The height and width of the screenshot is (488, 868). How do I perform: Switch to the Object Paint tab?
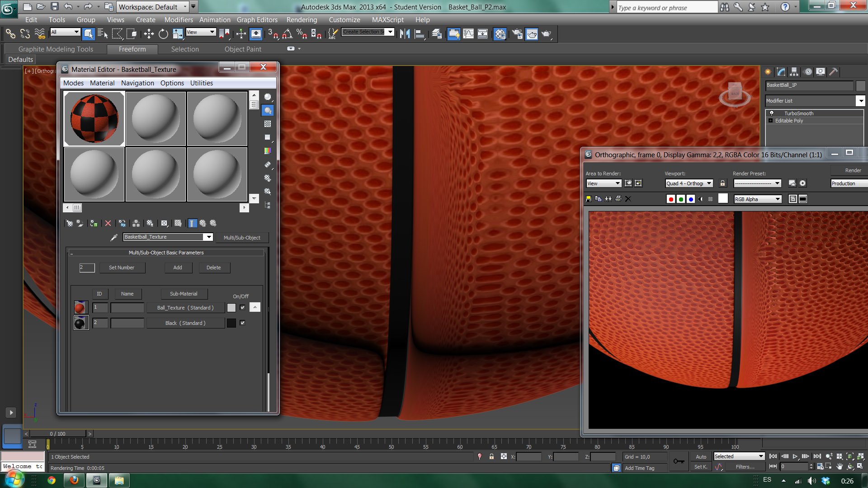[243, 49]
